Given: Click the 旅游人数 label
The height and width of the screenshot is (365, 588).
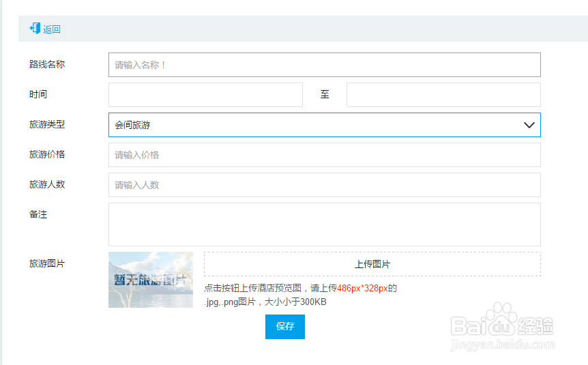Looking at the screenshot, I should [47, 185].
